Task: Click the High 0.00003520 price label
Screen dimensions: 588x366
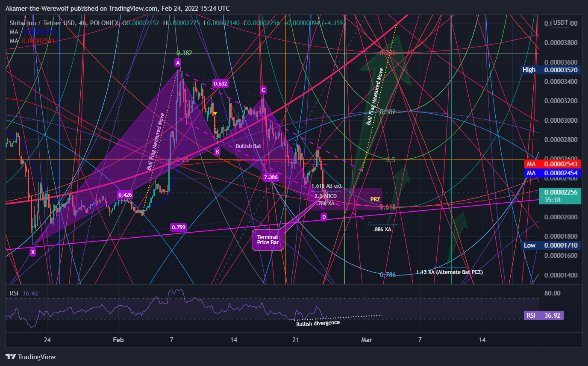Action: click(551, 70)
